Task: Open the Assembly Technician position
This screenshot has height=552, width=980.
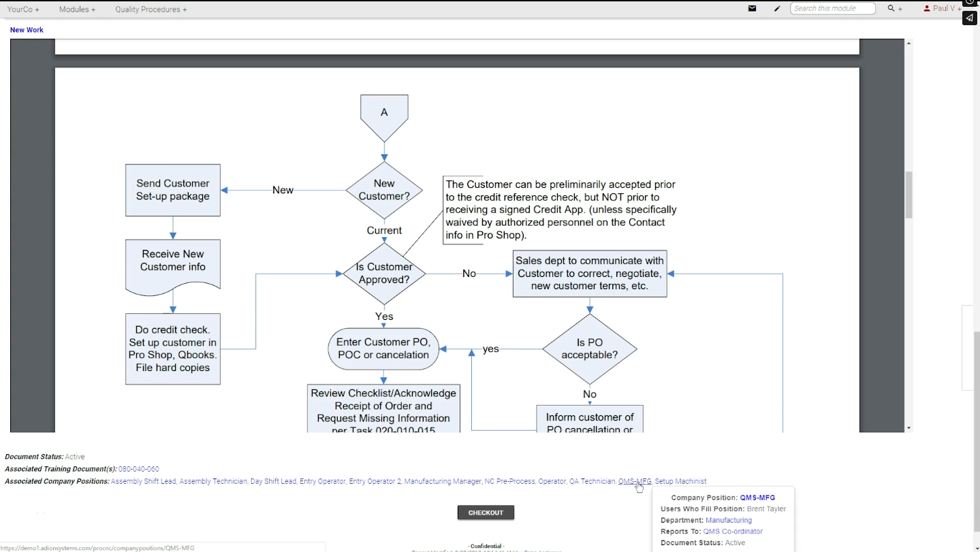Action: tap(213, 481)
